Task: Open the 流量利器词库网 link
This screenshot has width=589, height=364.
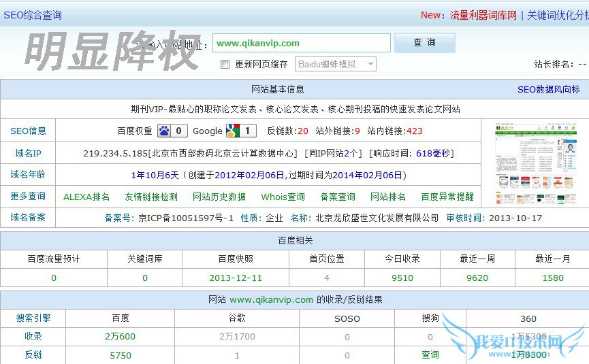Action: 483,15
